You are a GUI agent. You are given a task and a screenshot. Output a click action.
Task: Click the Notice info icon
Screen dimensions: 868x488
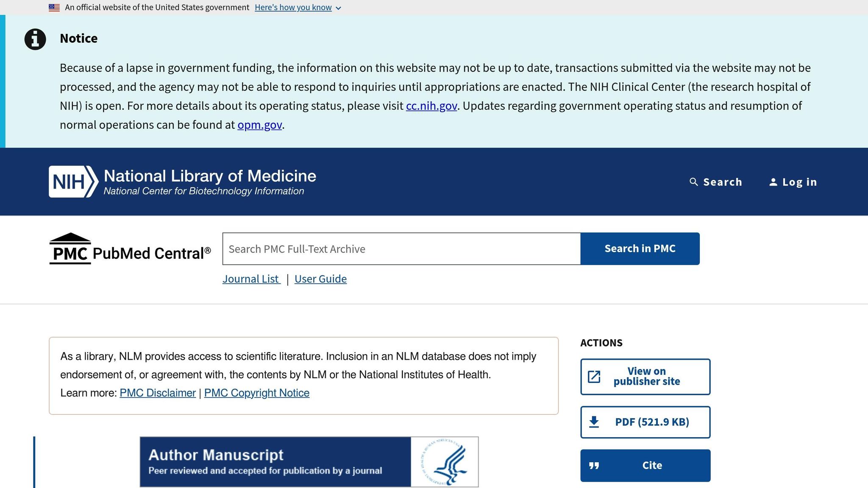35,39
